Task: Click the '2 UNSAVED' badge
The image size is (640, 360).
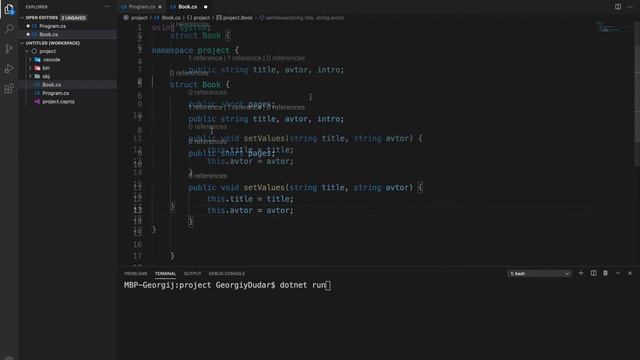Action: click(x=73, y=18)
